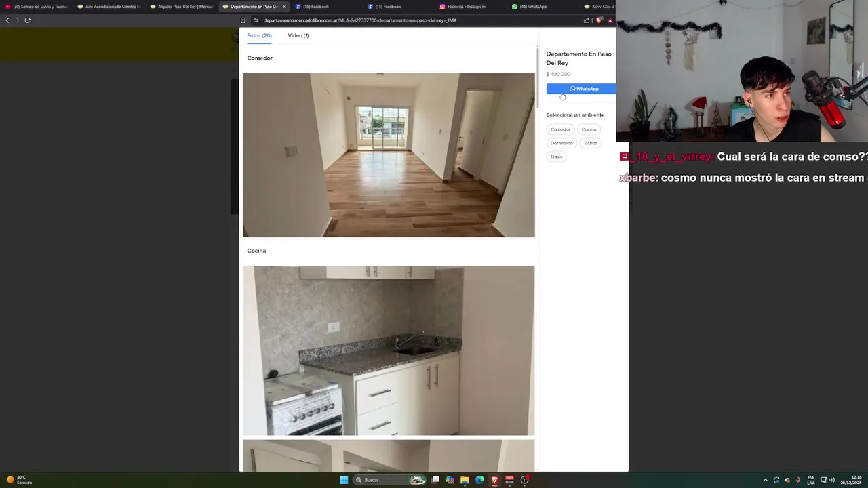Open the Comedor living room photo
This screenshot has width=868, height=488.
coord(389,155)
